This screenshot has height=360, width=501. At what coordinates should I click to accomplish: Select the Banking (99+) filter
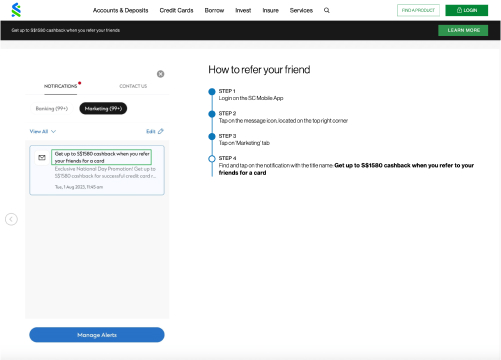click(52, 109)
